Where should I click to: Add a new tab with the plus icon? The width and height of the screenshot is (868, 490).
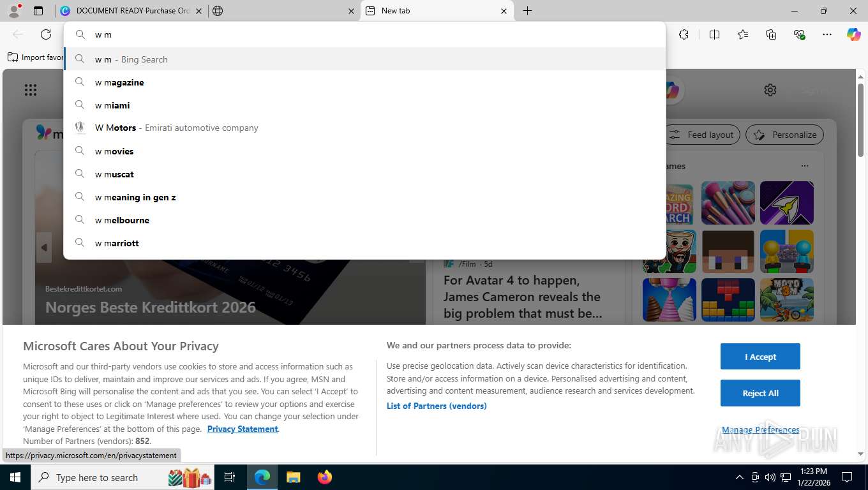[527, 11]
